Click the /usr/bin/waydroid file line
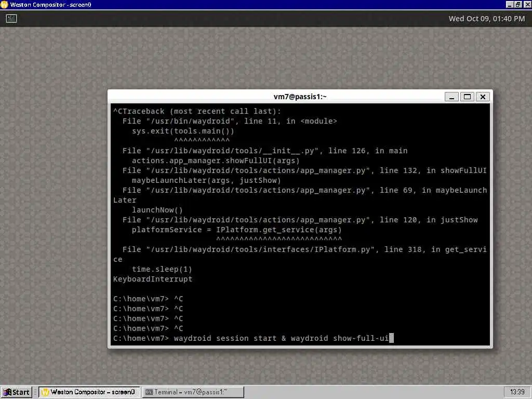This screenshot has width=532, height=399. [230, 121]
